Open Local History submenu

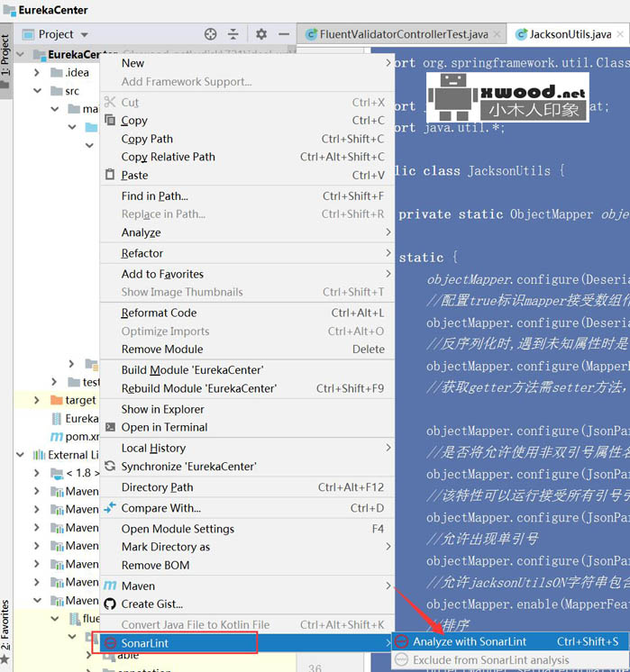[247, 448]
